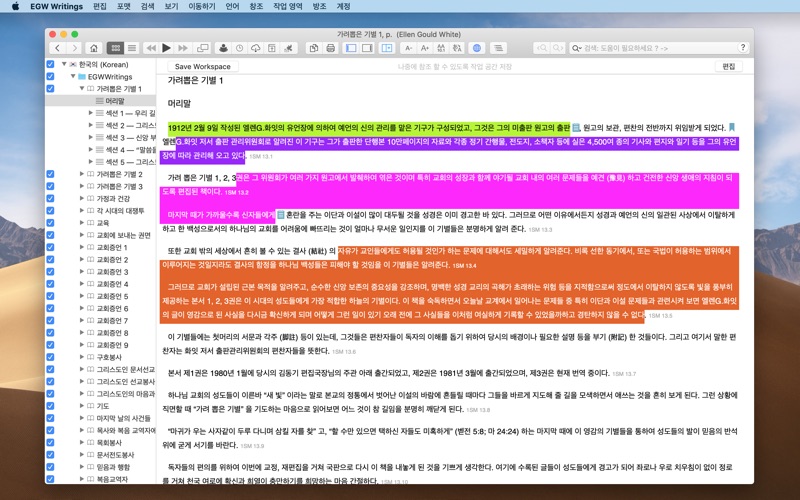The image size is (800, 500).
Task: Open the 편집 menu in the menu bar
Action: pos(100,6)
